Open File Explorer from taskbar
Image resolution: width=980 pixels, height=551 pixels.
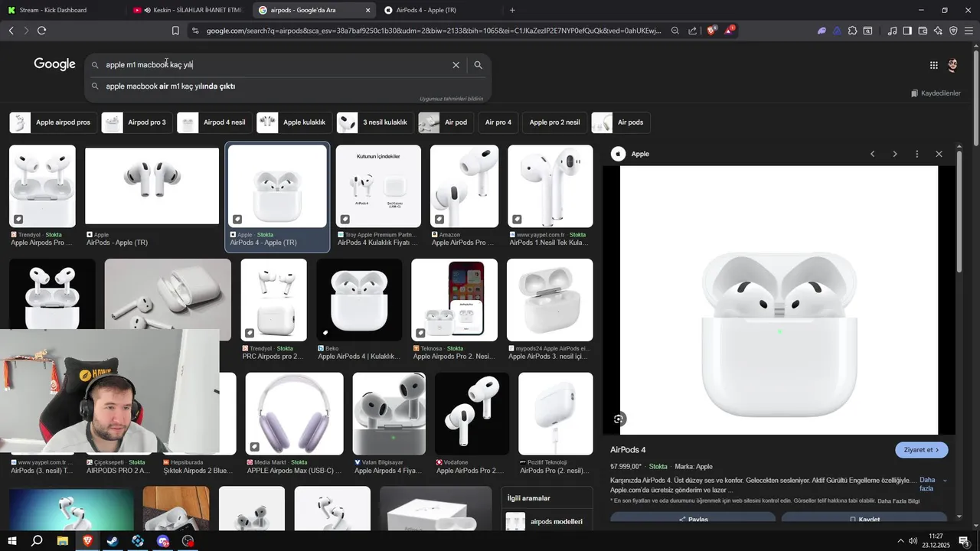point(62,541)
